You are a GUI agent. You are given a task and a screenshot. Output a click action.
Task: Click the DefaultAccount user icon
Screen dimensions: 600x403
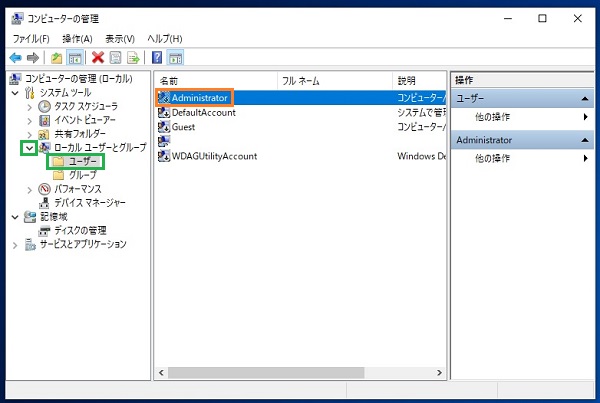click(164, 113)
